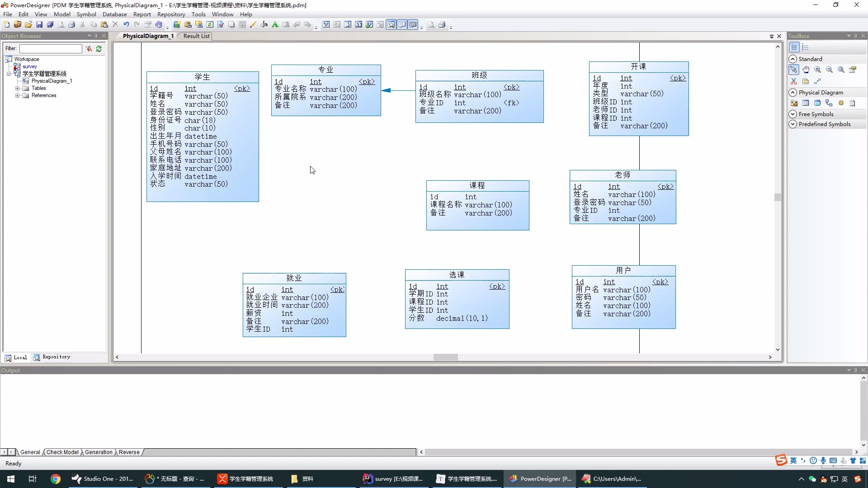Switch toolbox to list view mode
Screen dimensions: 868x488
click(x=805, y=47)
